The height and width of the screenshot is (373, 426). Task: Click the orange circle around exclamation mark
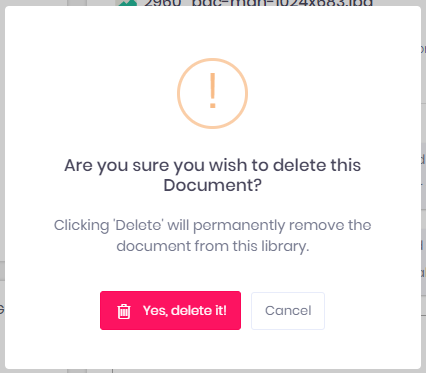pos(213,93)
